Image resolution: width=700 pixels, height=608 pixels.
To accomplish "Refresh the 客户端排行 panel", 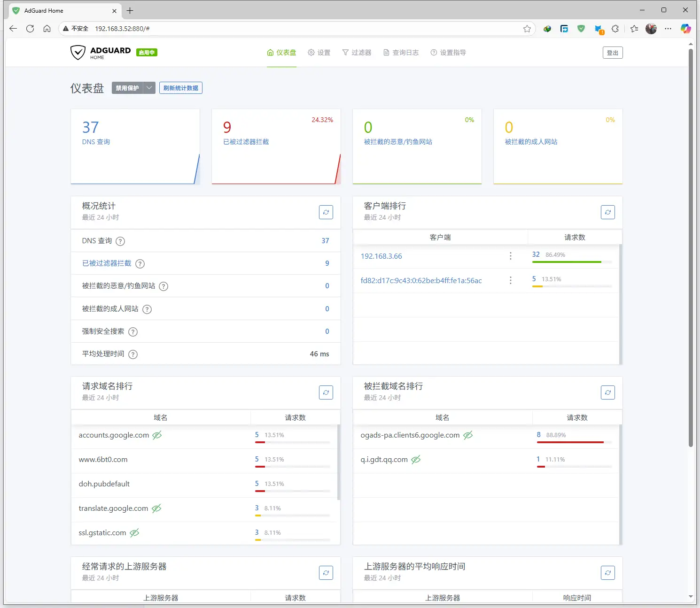I will [608, 212].
